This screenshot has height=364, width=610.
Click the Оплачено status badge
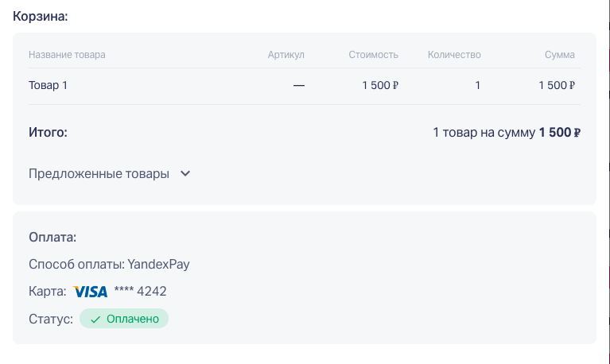tap(124, 319)
